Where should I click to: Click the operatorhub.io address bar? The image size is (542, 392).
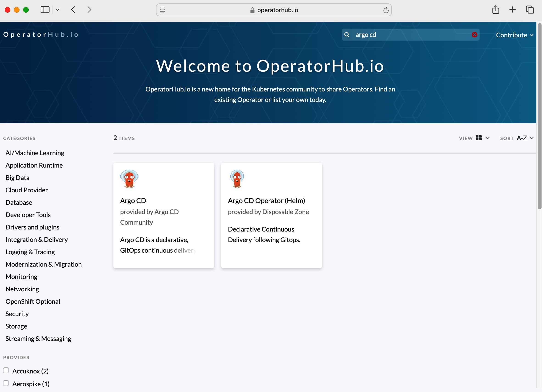coord(274,10)
